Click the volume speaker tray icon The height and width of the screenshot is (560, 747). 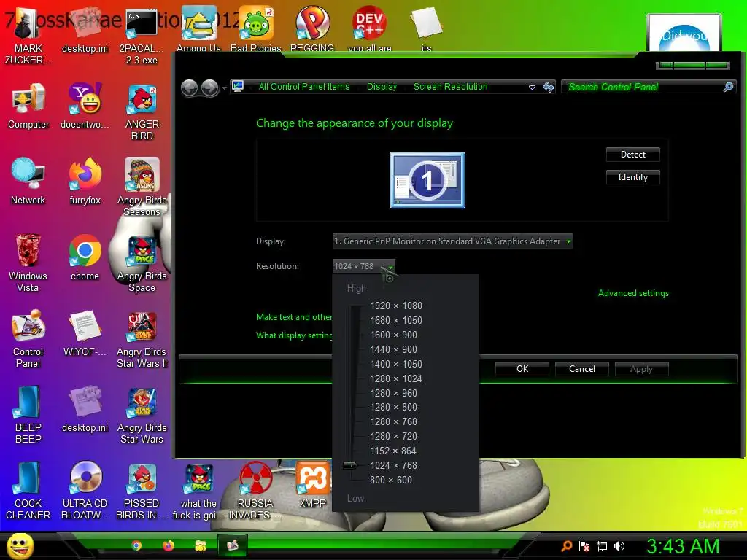[619, 546]
